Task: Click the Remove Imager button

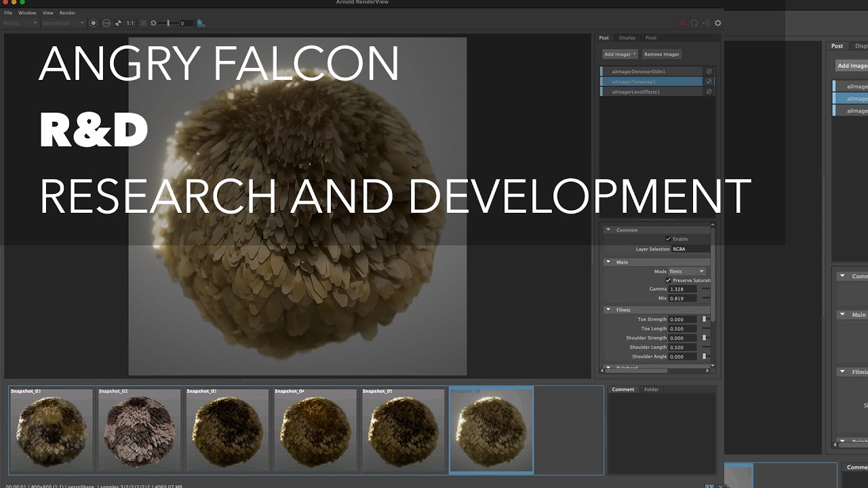Action: [662, 54]
